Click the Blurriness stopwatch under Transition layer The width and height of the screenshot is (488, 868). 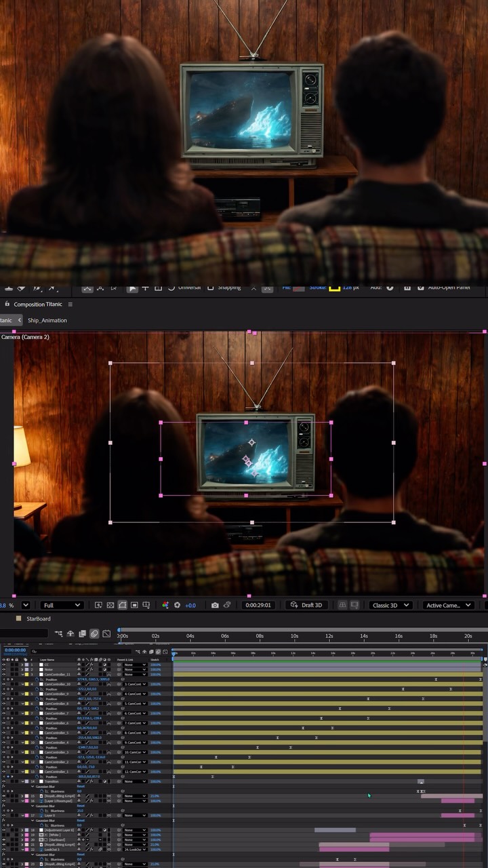[41, 791]
